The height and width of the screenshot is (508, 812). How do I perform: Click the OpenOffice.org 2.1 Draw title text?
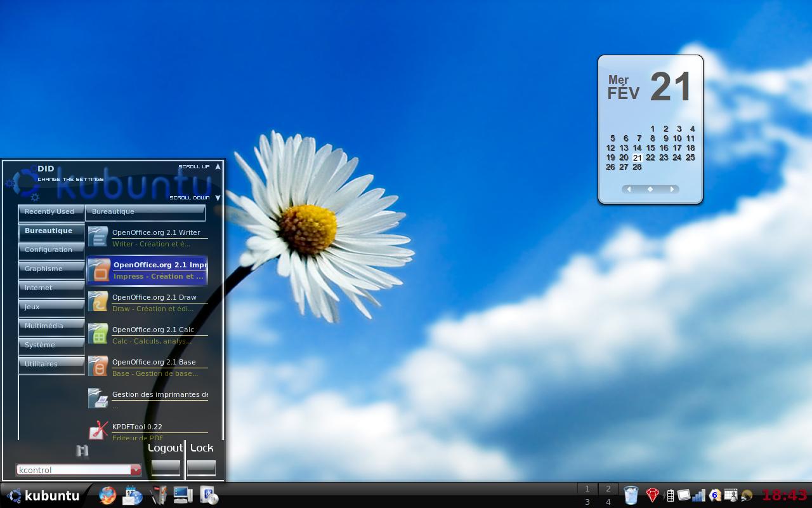click(x=154, y=297)
